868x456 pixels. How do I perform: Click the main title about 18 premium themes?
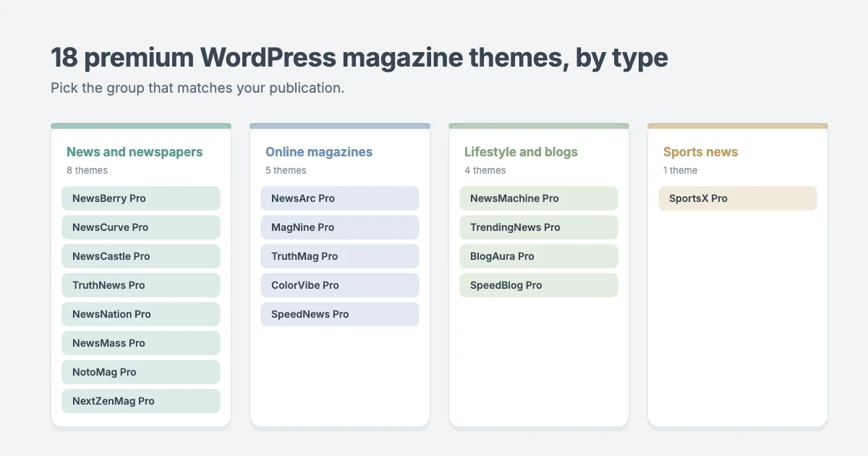(359, 58)
